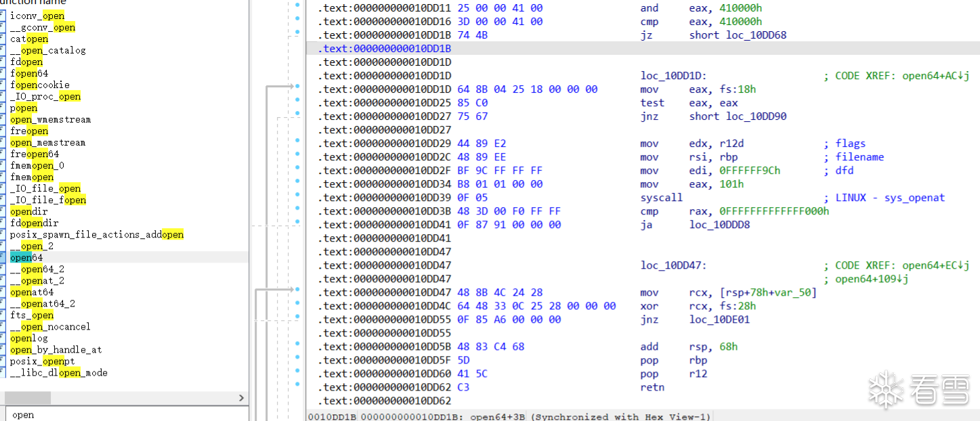Viewport: 980px width, 421px height.
Task: Click the 'add rsp, 68h' instruction
Action: point(689,347)
